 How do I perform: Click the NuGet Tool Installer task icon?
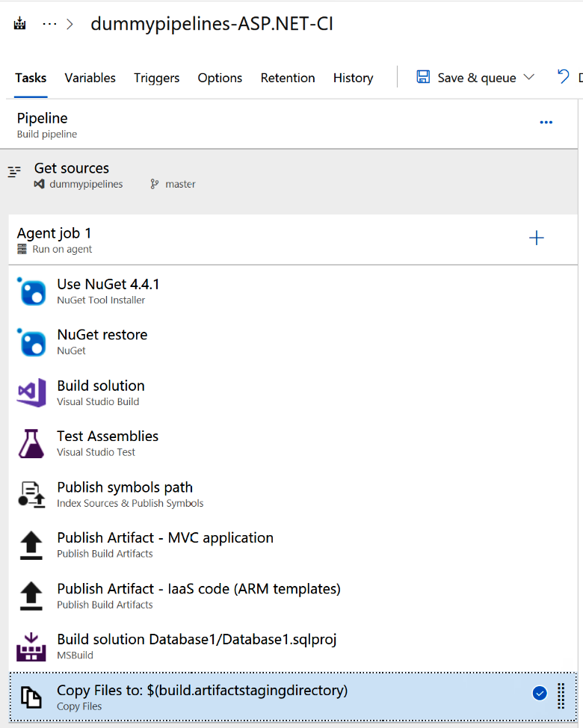(31, 291)
